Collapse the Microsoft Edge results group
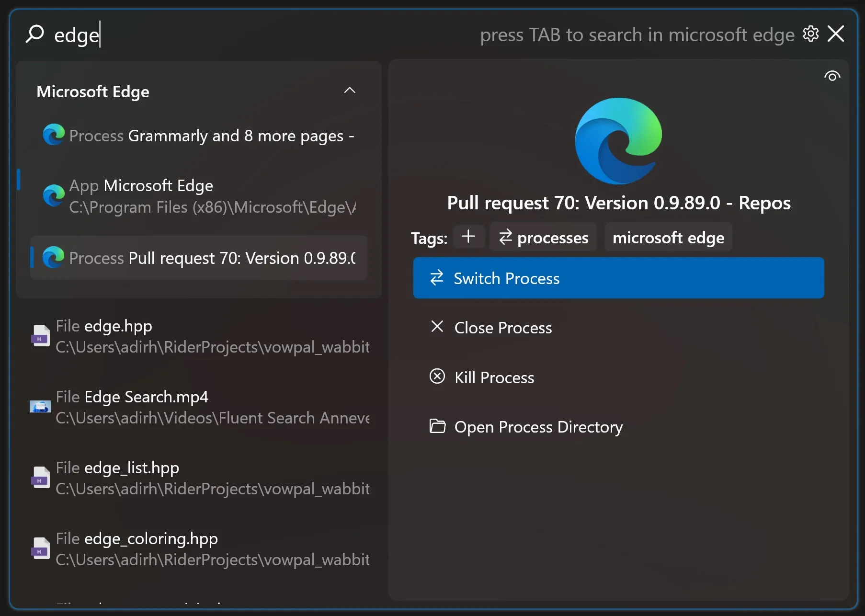This screenshot has height=616, width=865. coord(350,91)
